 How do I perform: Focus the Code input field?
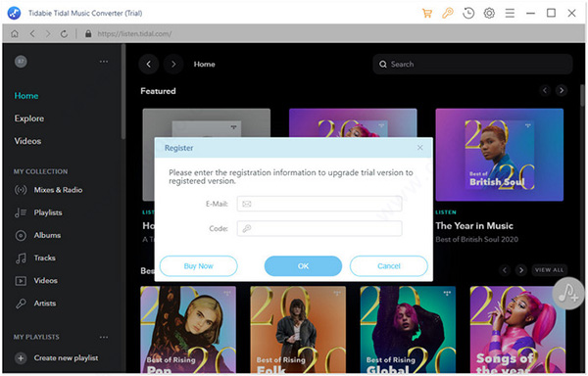coord(319,228)
